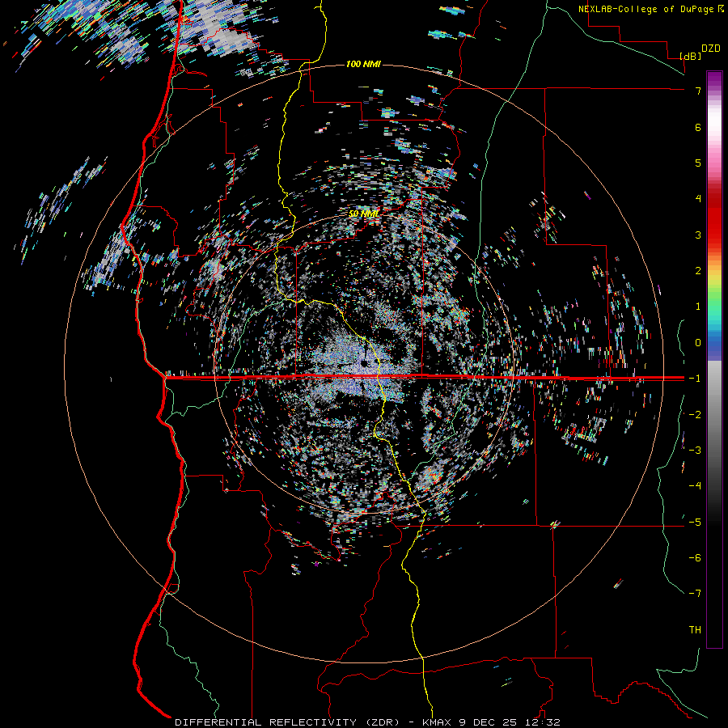Click the -2 value on color scale
Screen dimensions: 728x728
tap(695, 414)
